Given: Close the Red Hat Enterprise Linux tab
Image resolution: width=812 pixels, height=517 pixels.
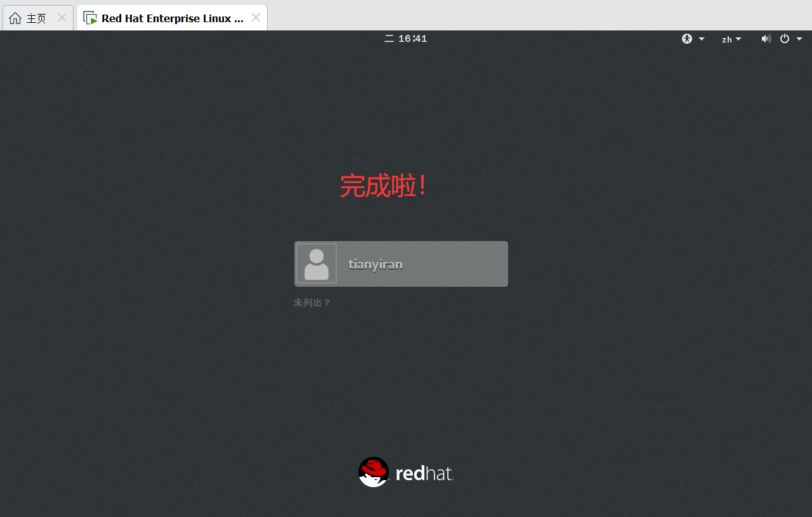Looking at the screenshot, I should tap(256, 18).
